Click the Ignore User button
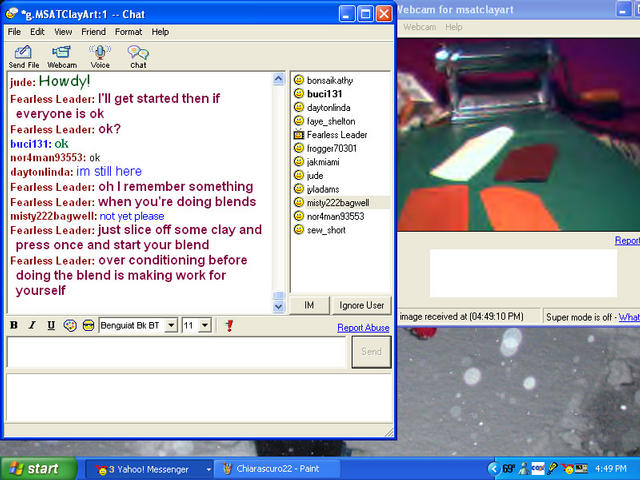The height and width of the screenshot is (480, 640). pyautogui.click(x=361, y=305)
